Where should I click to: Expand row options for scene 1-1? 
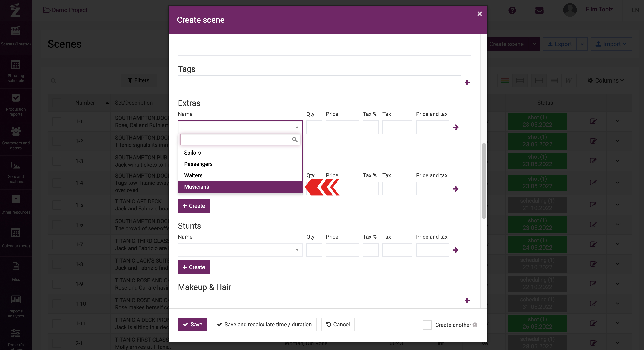(617, 121)
